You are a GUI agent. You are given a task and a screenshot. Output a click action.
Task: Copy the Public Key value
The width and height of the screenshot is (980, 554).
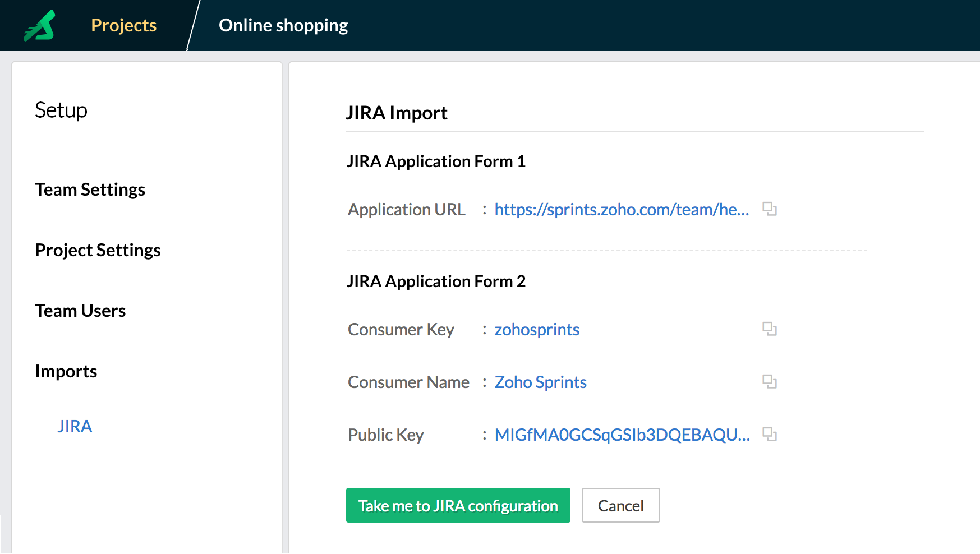pos(769,435)
